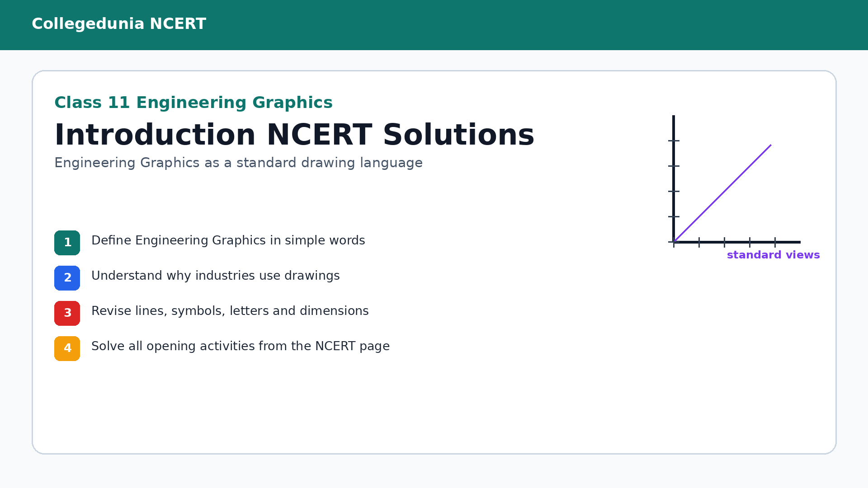This screenshot has height=488, width=868.
Task: Click the Introduction NCERT Solutions title
Action: point(294,135)
